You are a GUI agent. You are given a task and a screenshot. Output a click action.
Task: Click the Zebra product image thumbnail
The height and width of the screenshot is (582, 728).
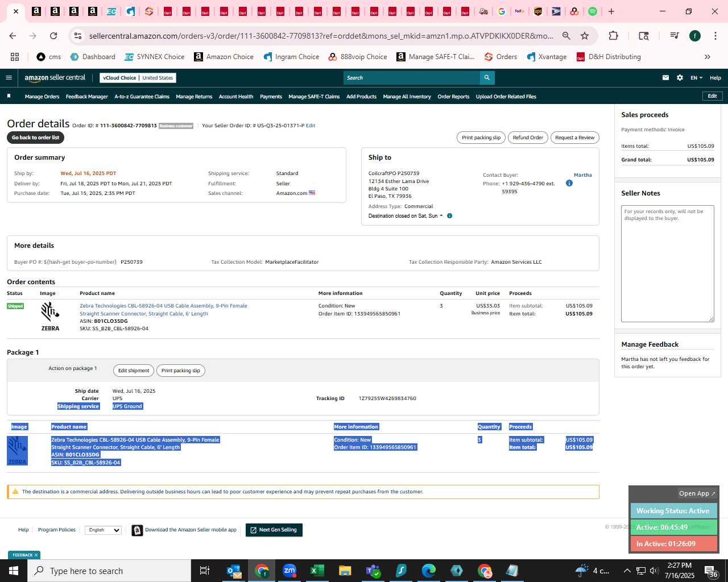(x=50, y=317)
